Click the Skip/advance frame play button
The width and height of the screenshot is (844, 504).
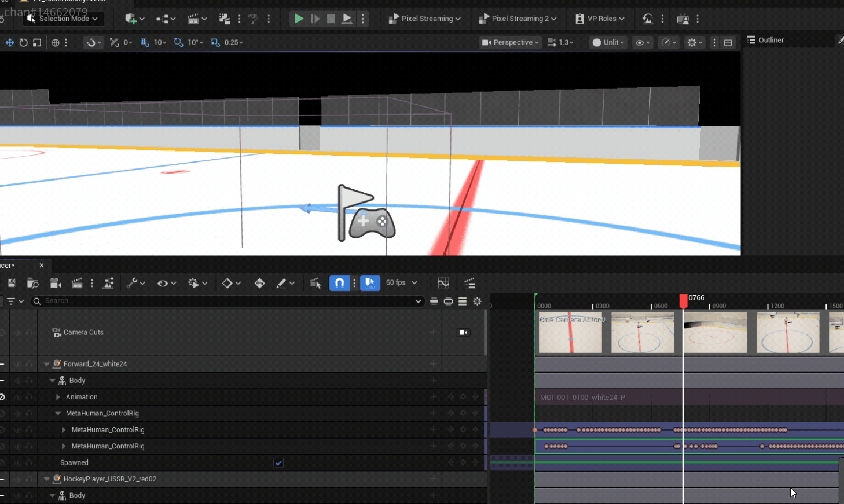(315, 19)
